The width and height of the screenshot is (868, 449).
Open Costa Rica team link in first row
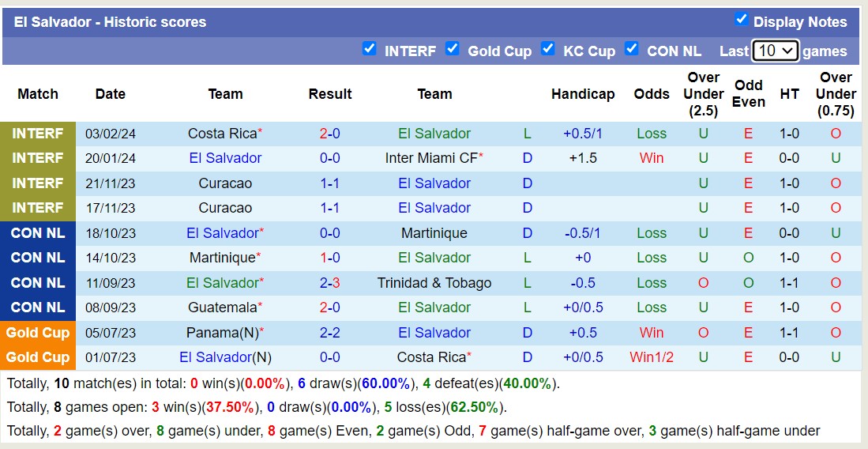pos(222,134)
